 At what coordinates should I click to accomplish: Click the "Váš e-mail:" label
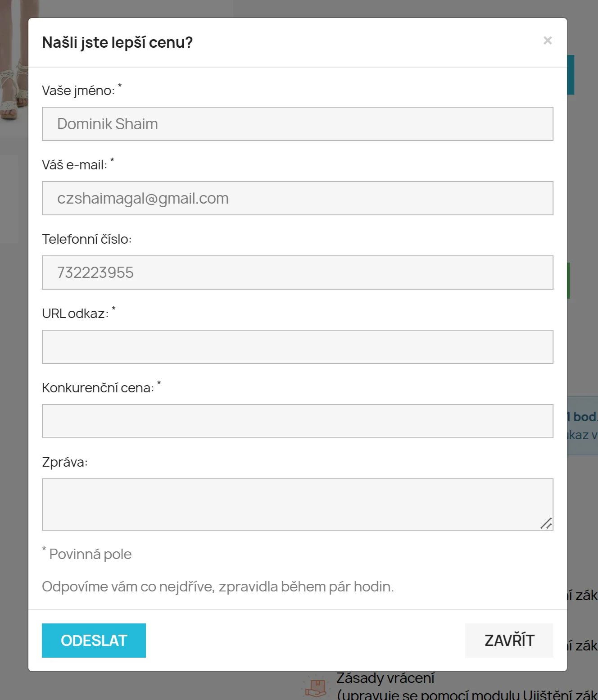[x=75, y=165]
